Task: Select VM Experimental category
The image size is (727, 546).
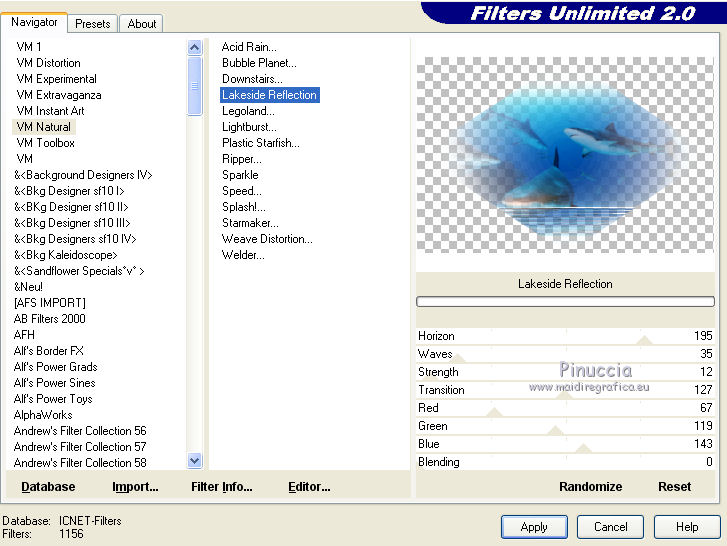Action: (x=57, y=79)
